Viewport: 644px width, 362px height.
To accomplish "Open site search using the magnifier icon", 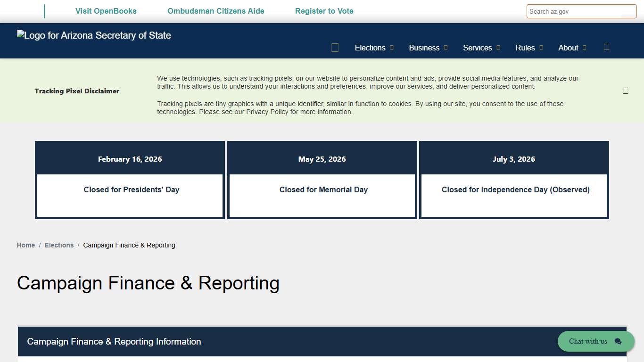I will click(x=607, y=47).
